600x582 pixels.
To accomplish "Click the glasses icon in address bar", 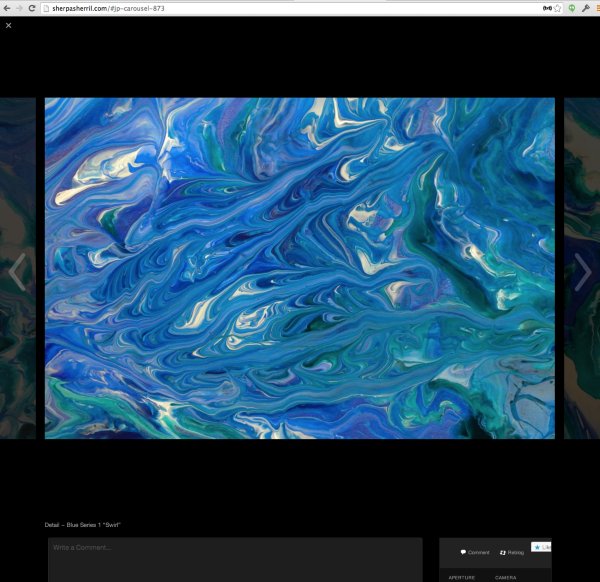I will point(547,7).
